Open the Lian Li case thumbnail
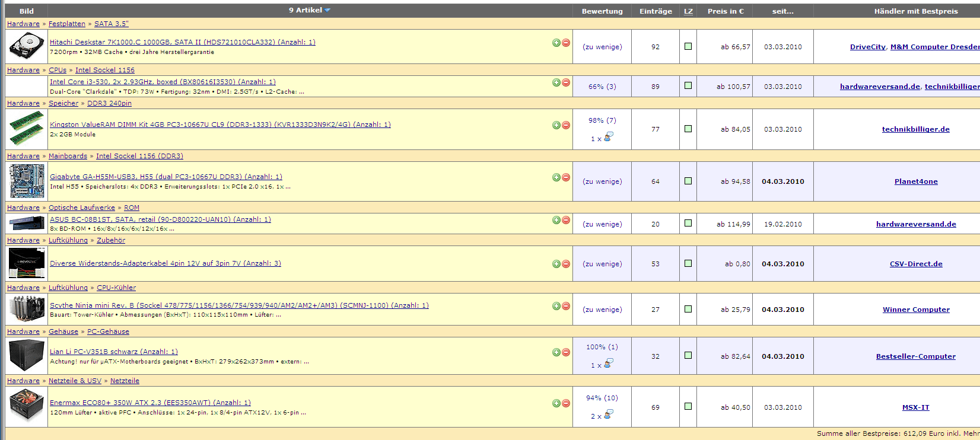 pyautogui.click(x=27, y=356)
